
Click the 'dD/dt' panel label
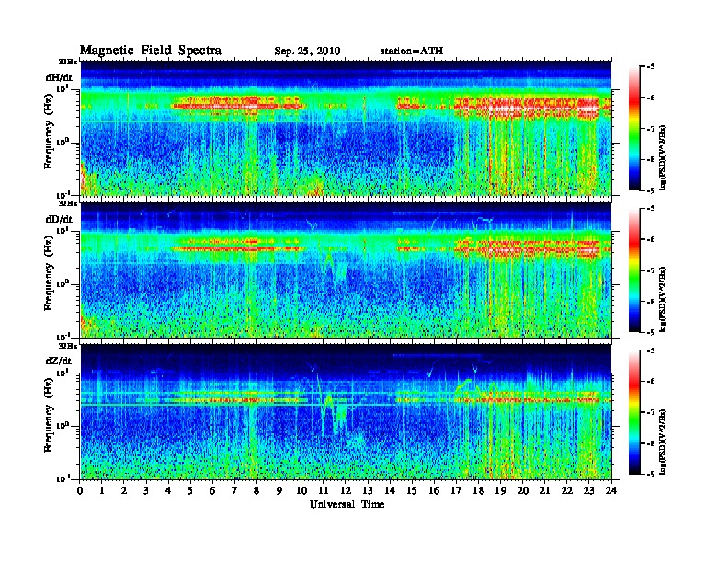pos(59,219)
